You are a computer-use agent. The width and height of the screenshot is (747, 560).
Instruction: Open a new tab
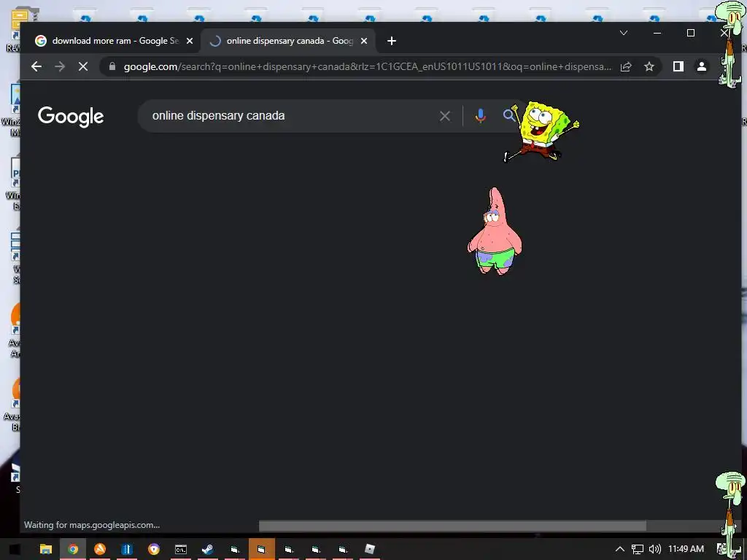392,41
